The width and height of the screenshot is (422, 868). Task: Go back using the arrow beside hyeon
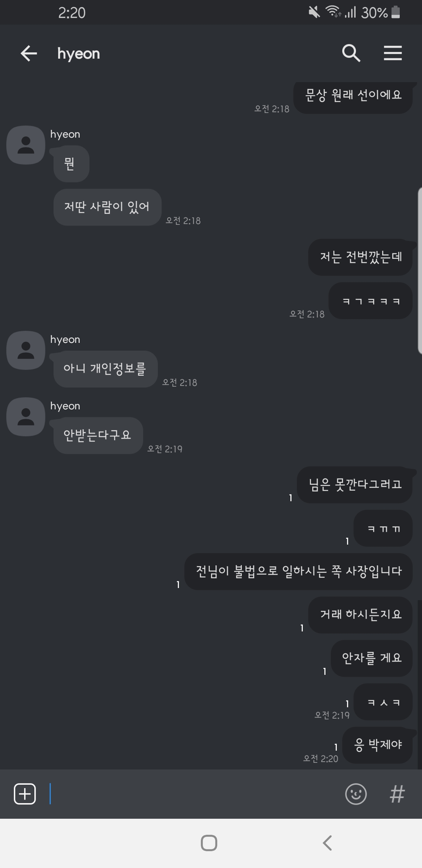pos(29,53)
